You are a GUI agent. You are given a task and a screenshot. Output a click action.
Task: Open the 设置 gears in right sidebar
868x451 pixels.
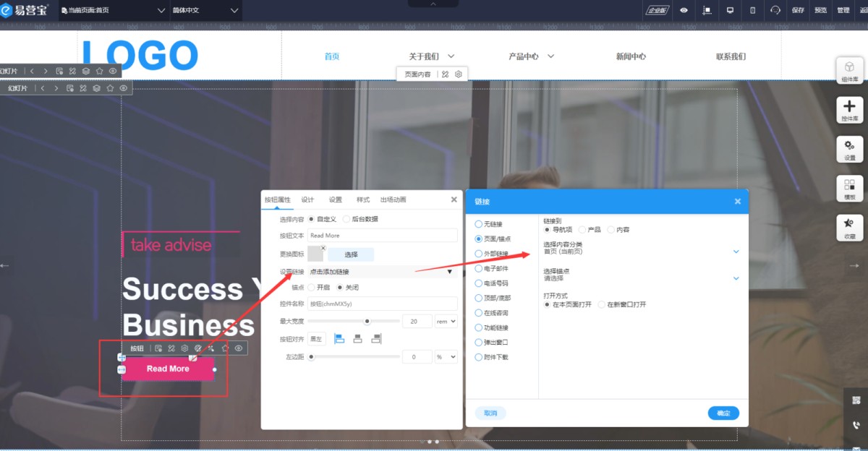pyautogui.click(x=850, y=150)
